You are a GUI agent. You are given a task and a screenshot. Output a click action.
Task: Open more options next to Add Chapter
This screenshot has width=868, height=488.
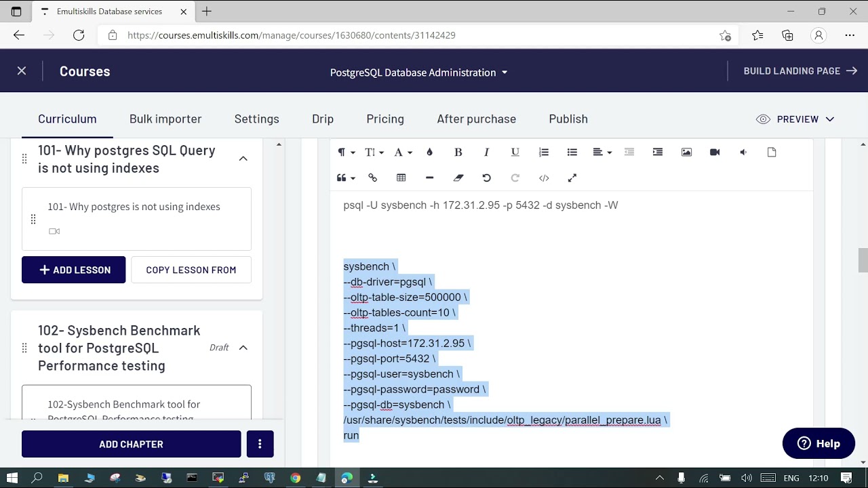pos(260,444)
